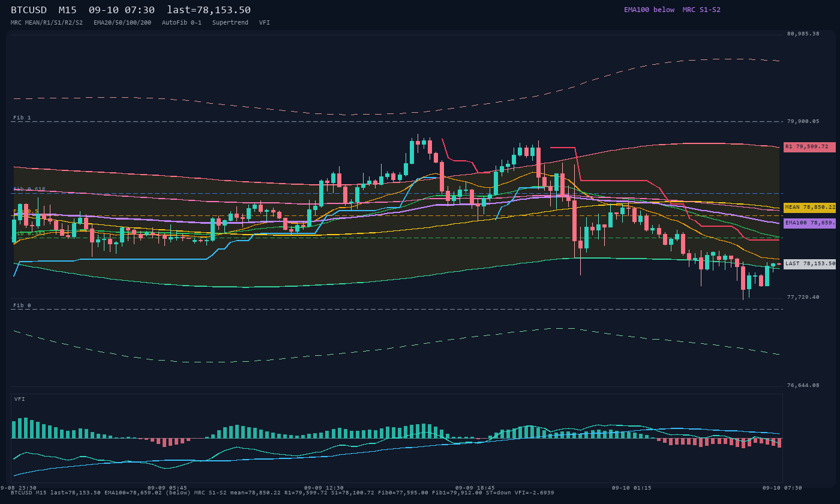Click the 80,985.38 price axis value
This screenshot has width=840, height=504.
pos(803,34)
